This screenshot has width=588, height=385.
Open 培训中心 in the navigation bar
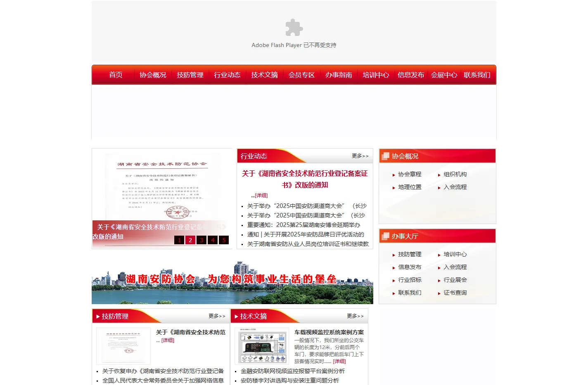pos(376,75)
